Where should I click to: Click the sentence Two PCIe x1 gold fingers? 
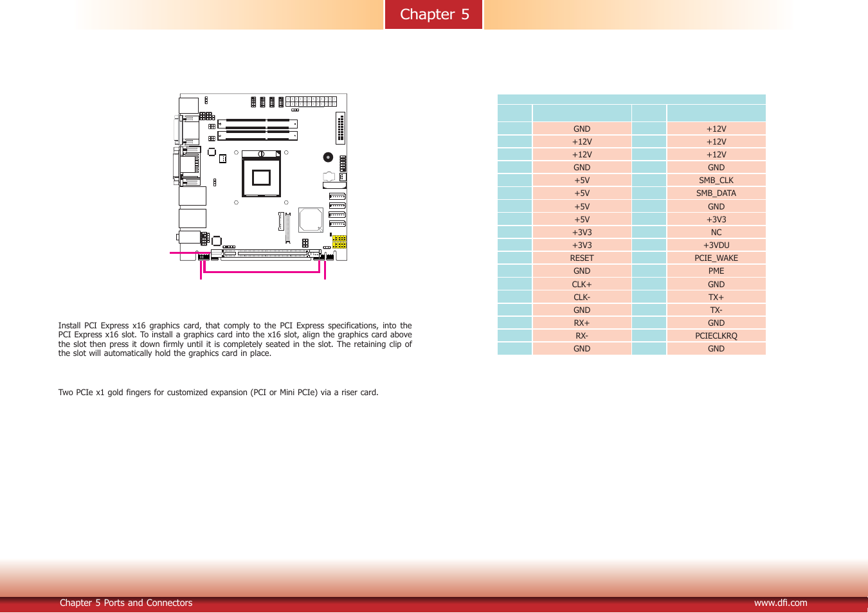point(218,393)
